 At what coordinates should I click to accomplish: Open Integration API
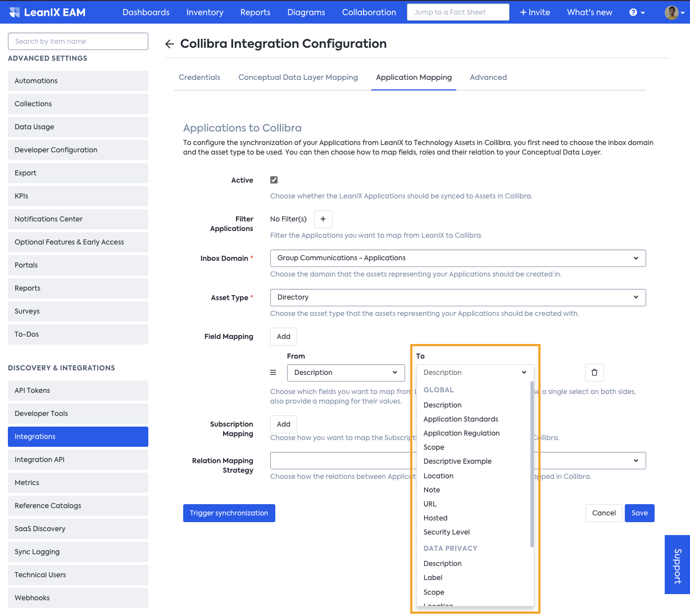[x=78, y=460]
